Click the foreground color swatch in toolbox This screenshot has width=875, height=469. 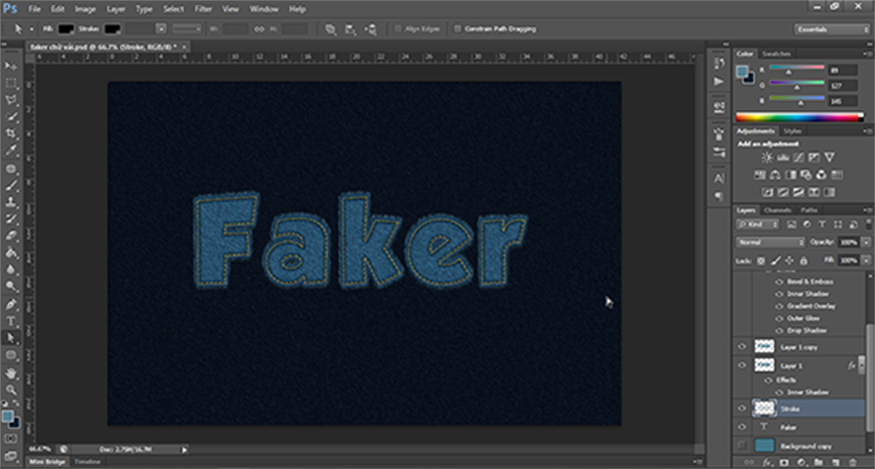click(8, 415)
